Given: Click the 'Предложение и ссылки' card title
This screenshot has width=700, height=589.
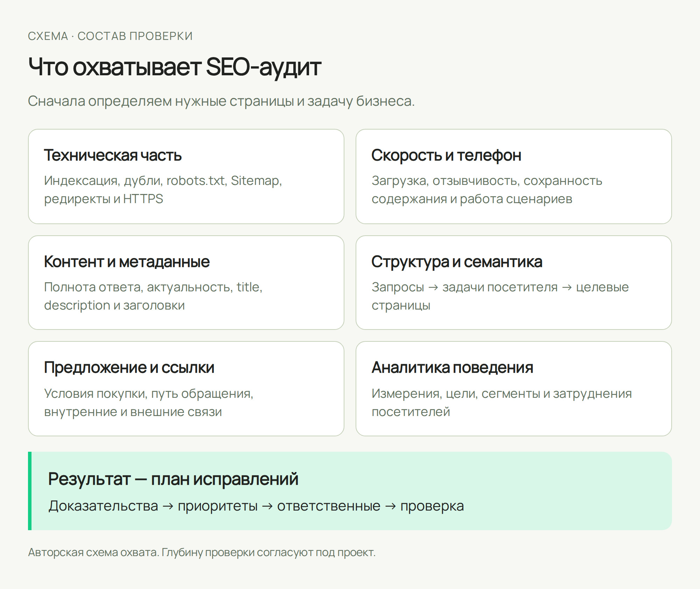Looking at the screenshot, I should [x=129, y=368].
